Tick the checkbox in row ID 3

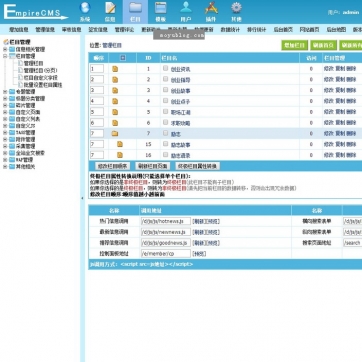[165, 89]
